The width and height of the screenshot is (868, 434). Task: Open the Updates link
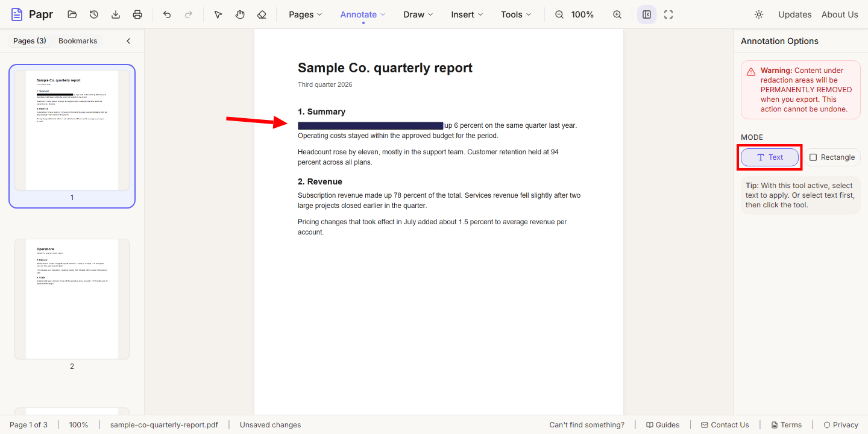[794, 14]
